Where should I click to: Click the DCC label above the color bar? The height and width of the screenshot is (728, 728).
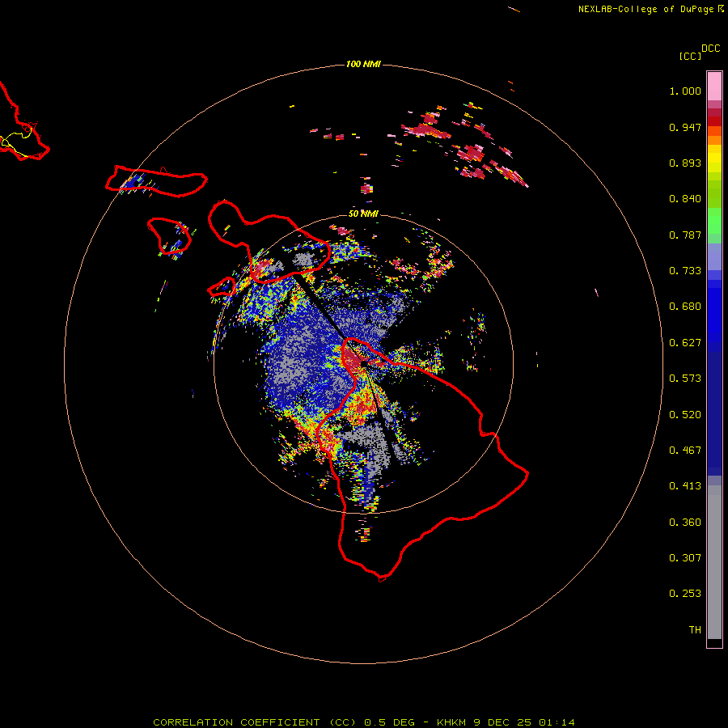[711, 49]
